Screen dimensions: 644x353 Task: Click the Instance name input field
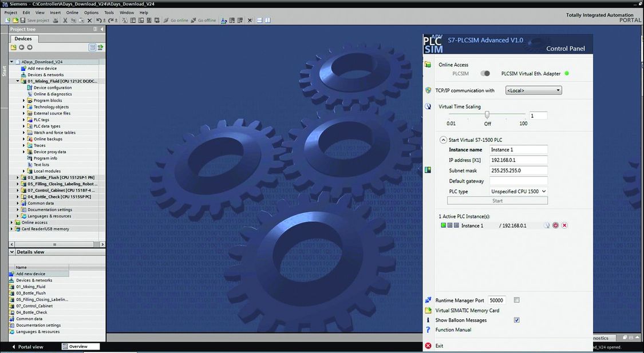518,150
